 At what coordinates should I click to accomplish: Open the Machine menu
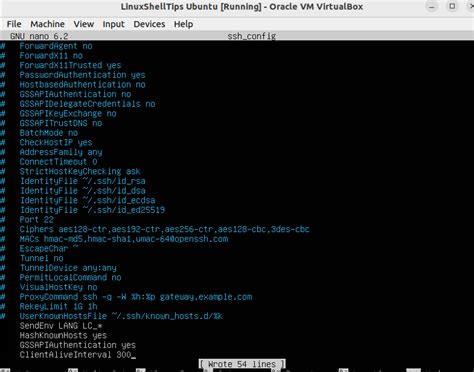[x=48, y=24]
